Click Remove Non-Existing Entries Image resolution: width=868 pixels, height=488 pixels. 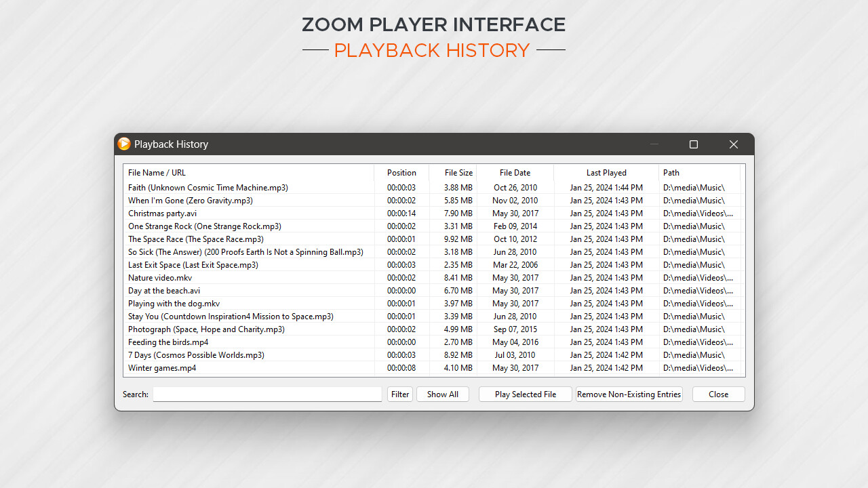629,394
